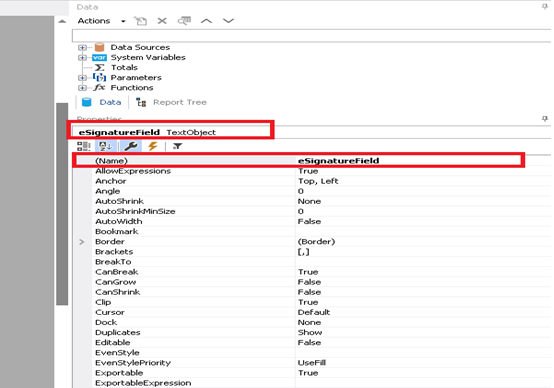
Task: Select the CanShrink property row
Action: click(312, 292)
